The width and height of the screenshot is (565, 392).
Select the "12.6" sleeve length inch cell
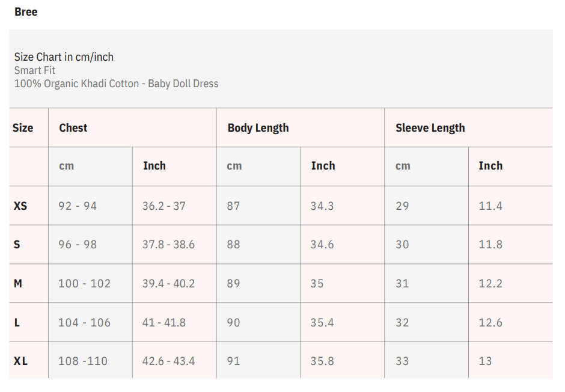coord(490,323)
